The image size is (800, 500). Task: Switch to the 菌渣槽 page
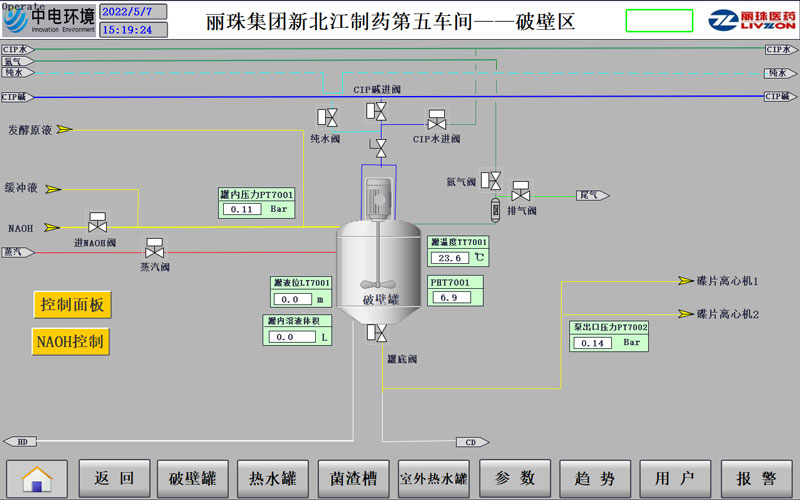click(353, 479)
